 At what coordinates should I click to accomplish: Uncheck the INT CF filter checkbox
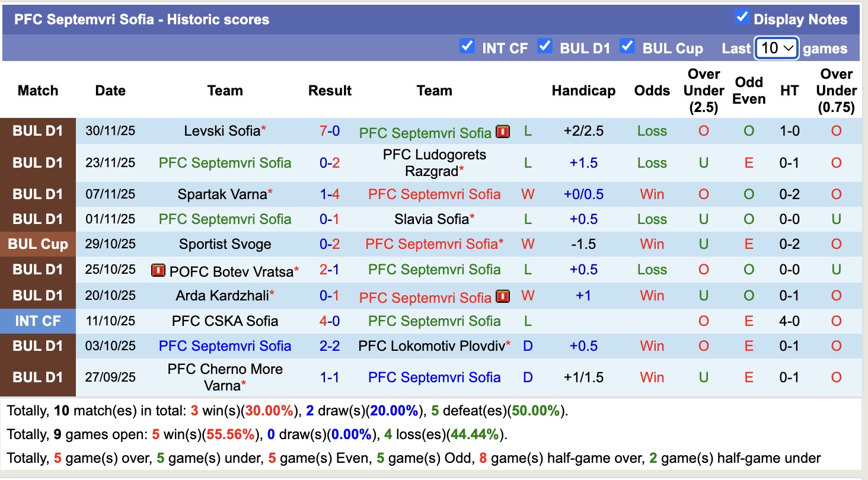467,46
